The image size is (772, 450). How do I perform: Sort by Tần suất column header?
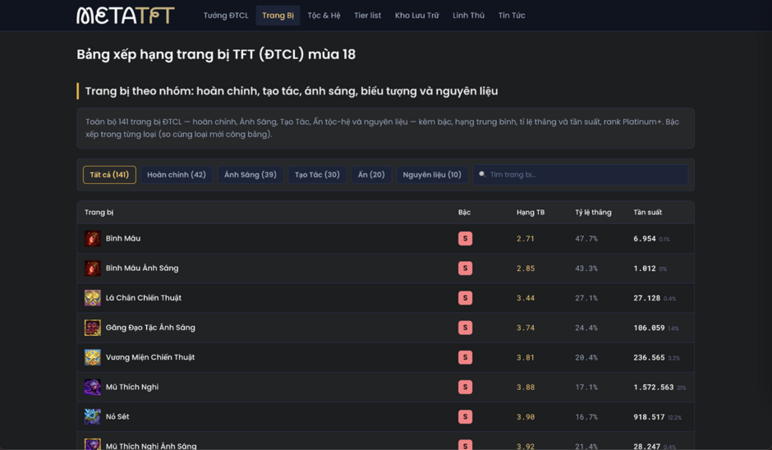point(647,212)
